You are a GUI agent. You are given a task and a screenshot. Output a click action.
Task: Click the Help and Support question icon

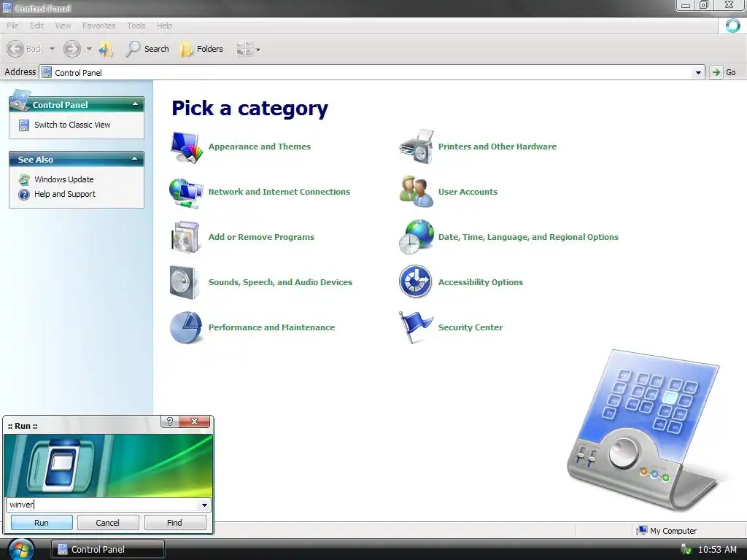(24, 194)
